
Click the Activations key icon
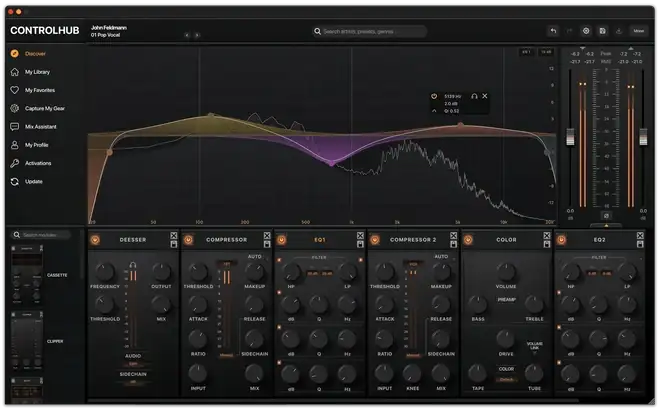tap(15, 163)
